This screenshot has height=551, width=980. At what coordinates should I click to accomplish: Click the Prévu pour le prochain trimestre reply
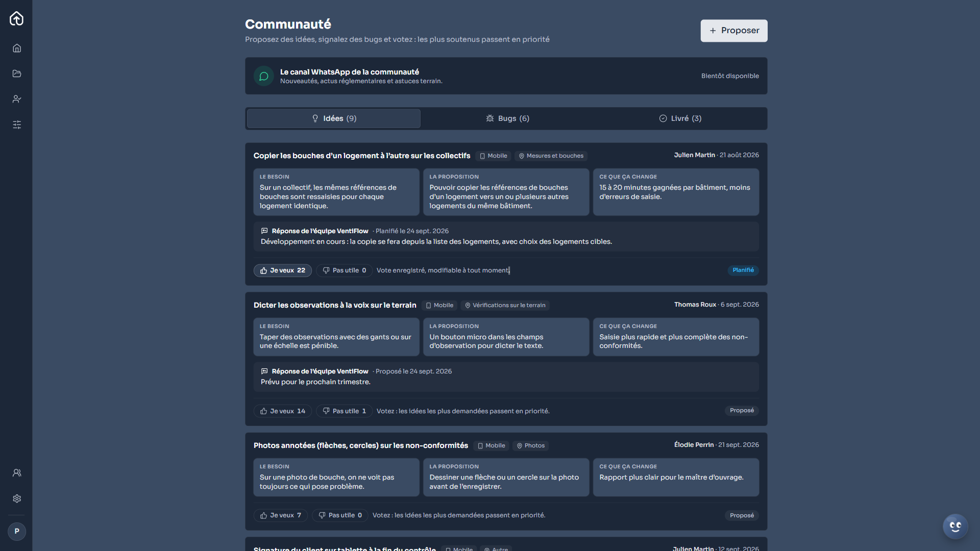click(315, 382)
